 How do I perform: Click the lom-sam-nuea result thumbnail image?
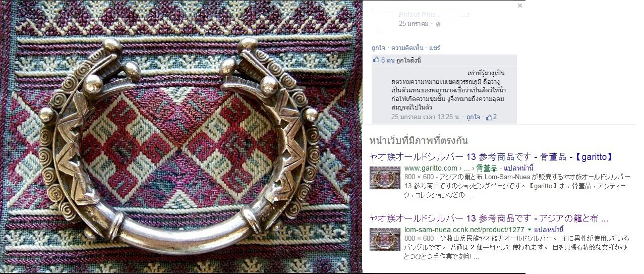point(385,240)
